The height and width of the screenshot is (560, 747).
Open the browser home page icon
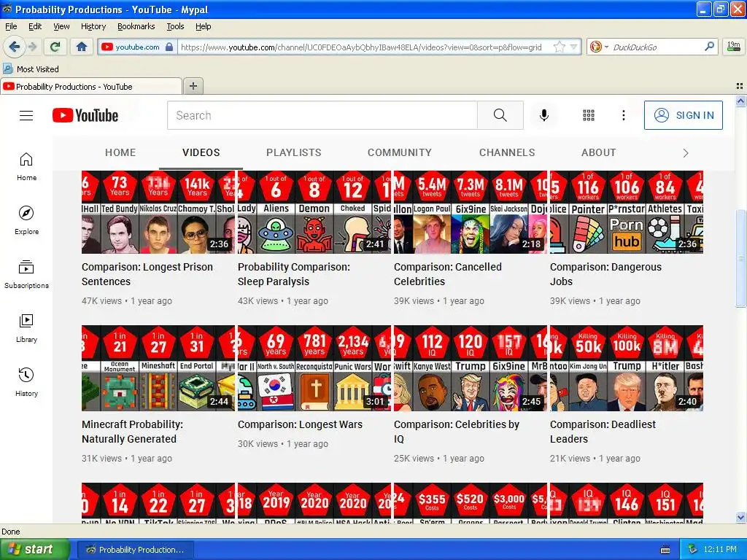pos(82,47)
